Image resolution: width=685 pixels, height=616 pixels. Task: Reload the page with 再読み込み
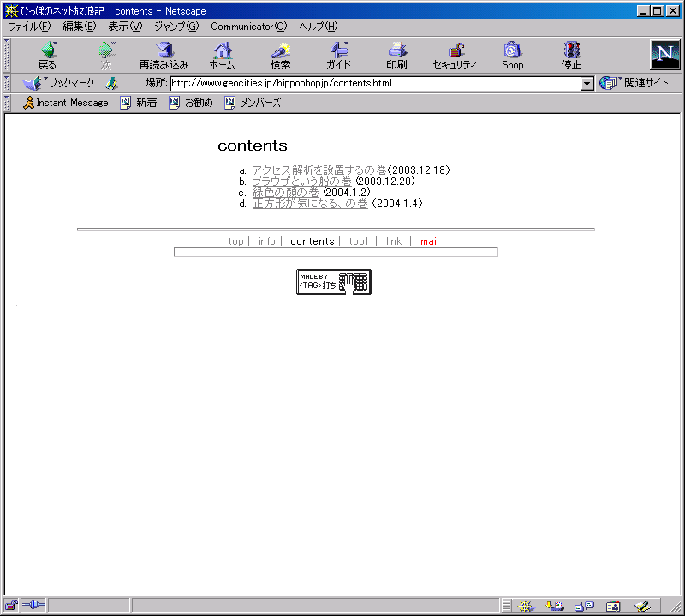(164, 56)
